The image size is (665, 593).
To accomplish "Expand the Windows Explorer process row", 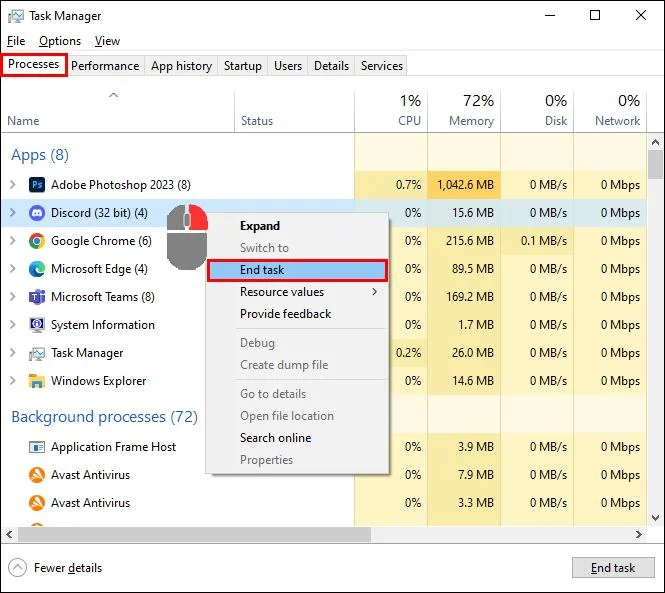I will [x=13, y=381].
